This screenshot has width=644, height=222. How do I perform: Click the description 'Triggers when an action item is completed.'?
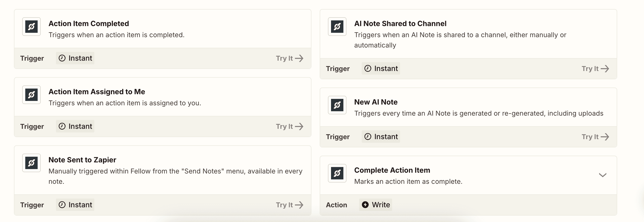[x=117, y=35]
